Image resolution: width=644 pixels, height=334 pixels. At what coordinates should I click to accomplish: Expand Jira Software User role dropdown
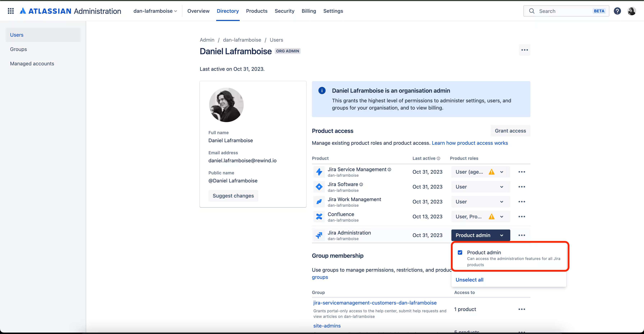[x=480, y=187]
